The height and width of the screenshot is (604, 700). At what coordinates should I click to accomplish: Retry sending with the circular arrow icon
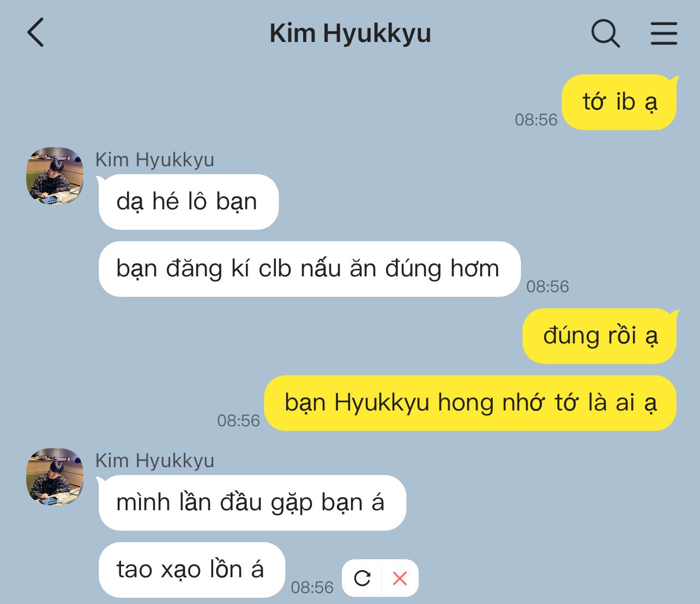click(362, 578)
